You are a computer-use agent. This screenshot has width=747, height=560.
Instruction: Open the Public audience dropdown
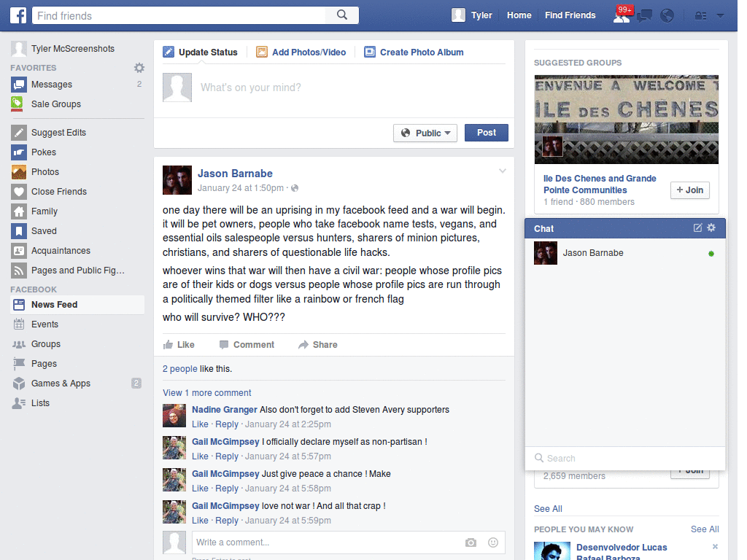click(425, 133)
